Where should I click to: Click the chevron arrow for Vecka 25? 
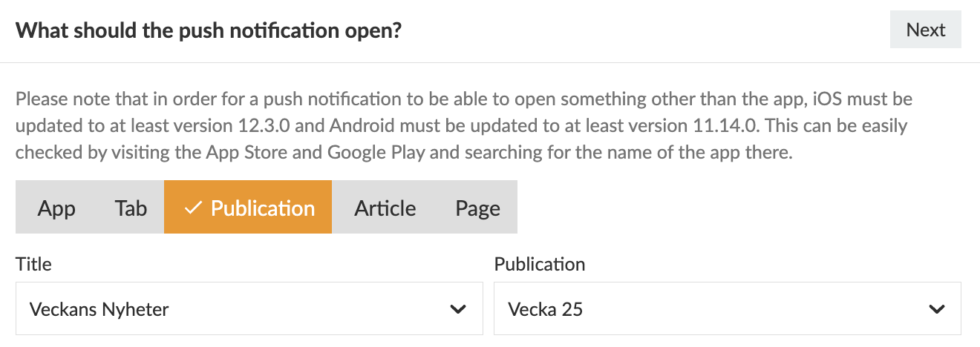(936, 308)
